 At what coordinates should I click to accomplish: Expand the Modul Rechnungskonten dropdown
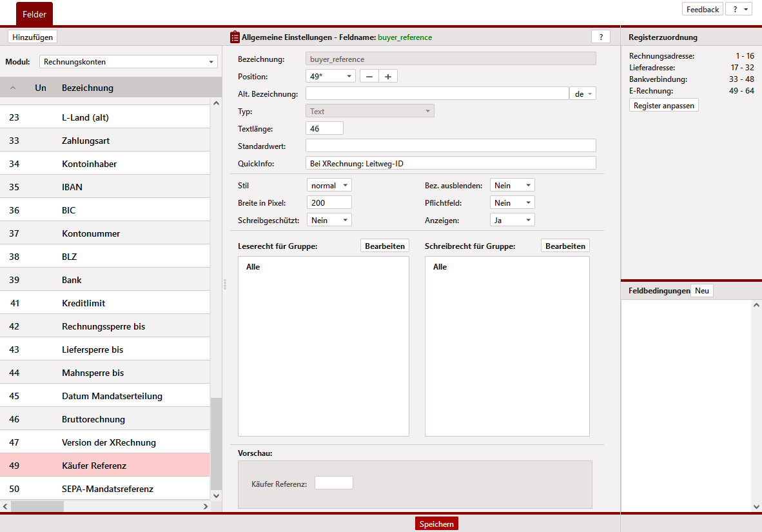point(128,62)
